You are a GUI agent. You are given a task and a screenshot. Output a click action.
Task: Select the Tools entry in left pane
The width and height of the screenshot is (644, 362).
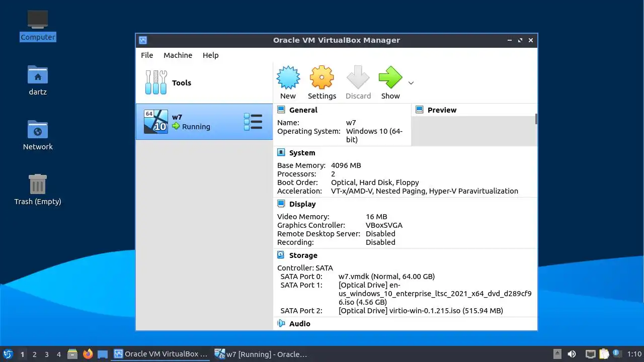204,83
